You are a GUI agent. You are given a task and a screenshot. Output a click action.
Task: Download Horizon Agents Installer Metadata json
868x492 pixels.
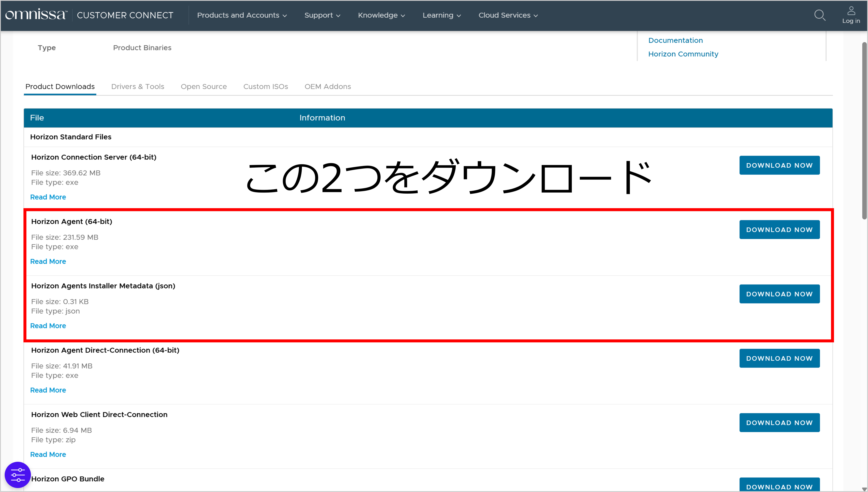point(779,294)
